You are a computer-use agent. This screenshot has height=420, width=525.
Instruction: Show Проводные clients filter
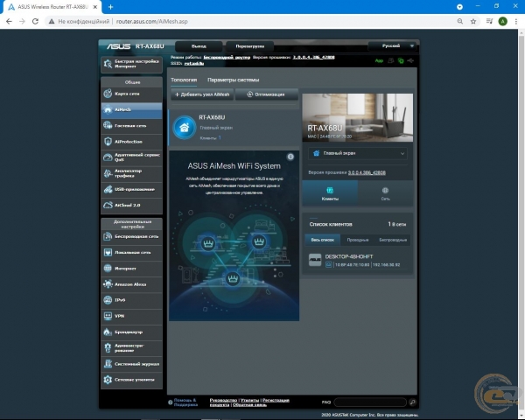(358, 240)
